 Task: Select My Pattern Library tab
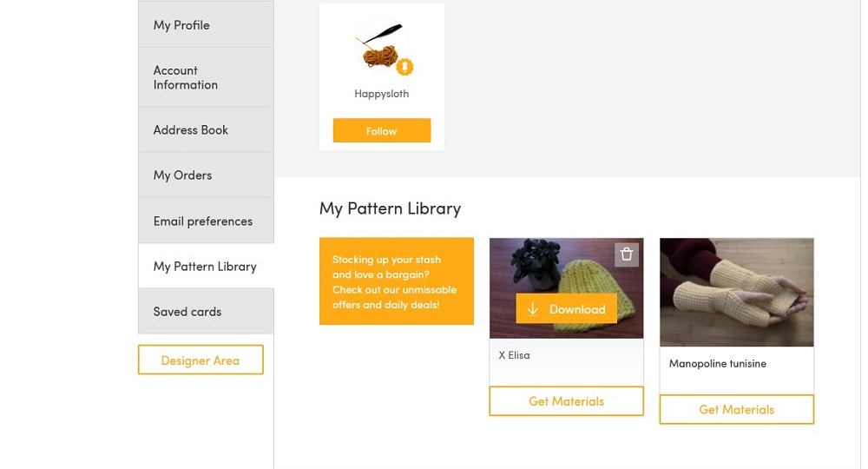[206, 267]
